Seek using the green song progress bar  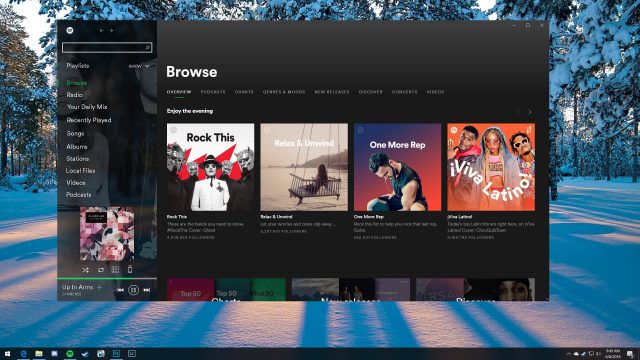[107, 279]
